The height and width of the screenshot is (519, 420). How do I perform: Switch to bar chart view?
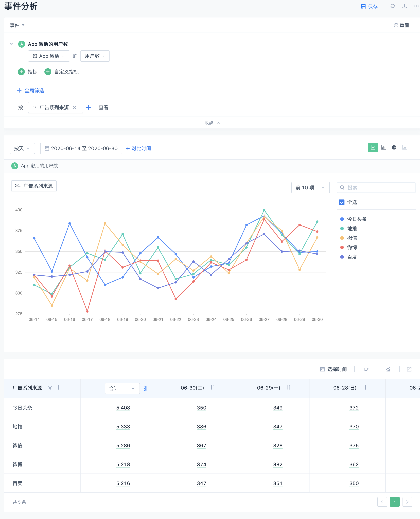coord(383,147)
